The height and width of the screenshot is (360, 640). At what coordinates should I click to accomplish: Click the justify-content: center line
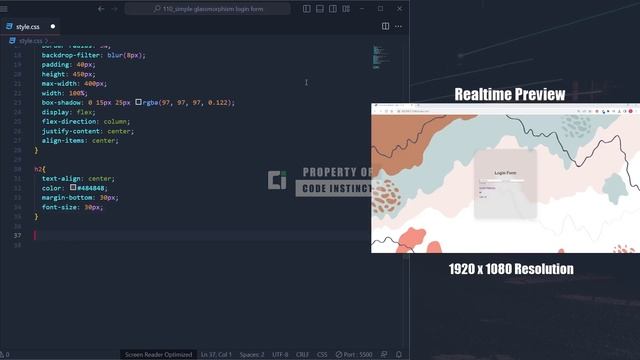[88, 131]
